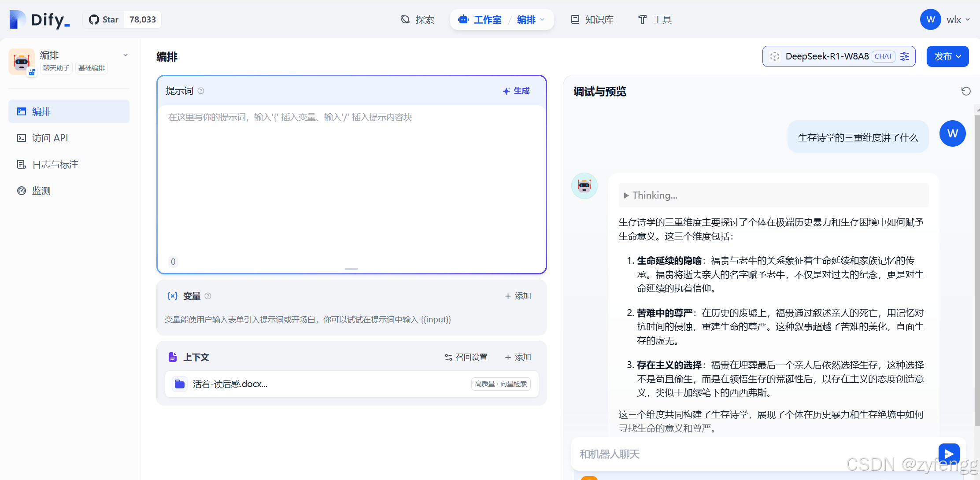Click the Dify logo

(x=40, y=20)
